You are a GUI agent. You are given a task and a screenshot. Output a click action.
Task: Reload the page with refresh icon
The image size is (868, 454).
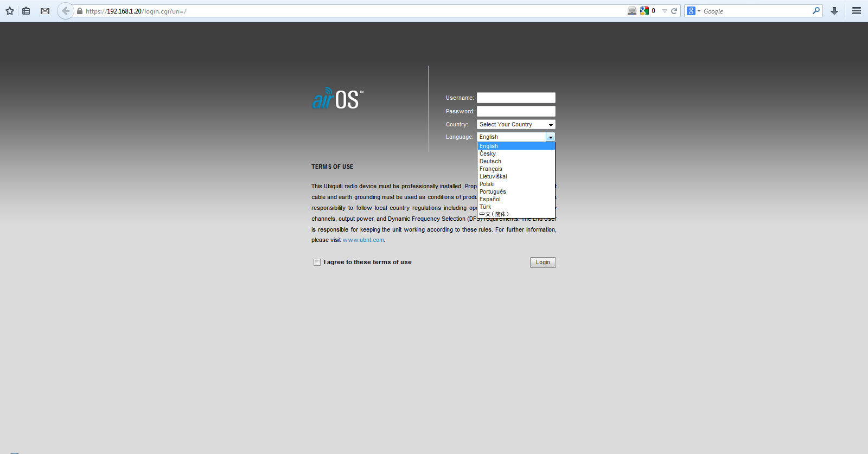click(x=674, y=11)
